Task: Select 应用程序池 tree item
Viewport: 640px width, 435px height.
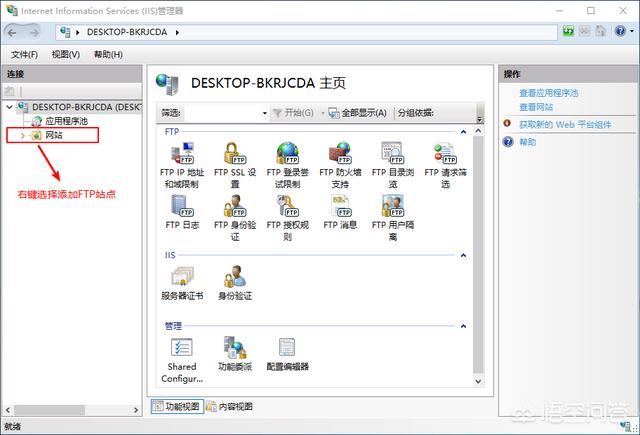Action: pyautogui.click(x=66, y=121)
